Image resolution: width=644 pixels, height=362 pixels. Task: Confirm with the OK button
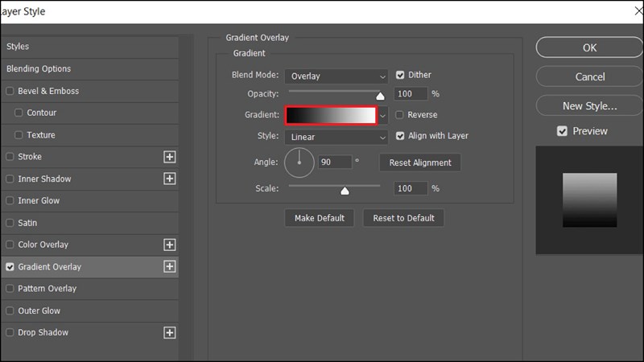click(x=589, y=47)
